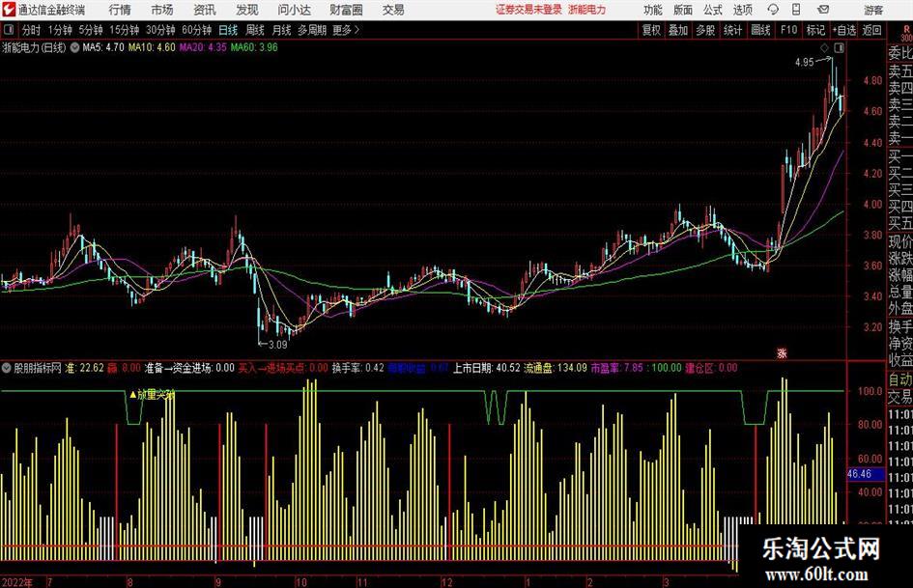Click 证券交易未登录 login link

(528, 10)
